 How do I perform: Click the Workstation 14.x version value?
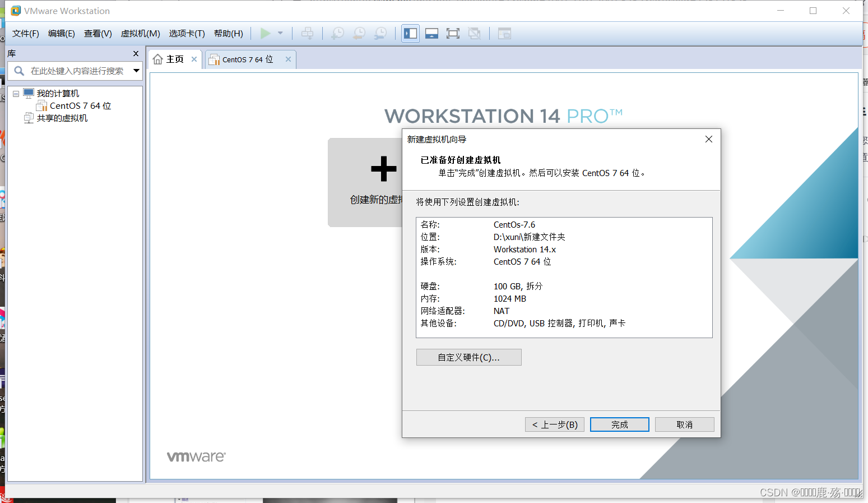pyautogui.click(x=524, y=250)
